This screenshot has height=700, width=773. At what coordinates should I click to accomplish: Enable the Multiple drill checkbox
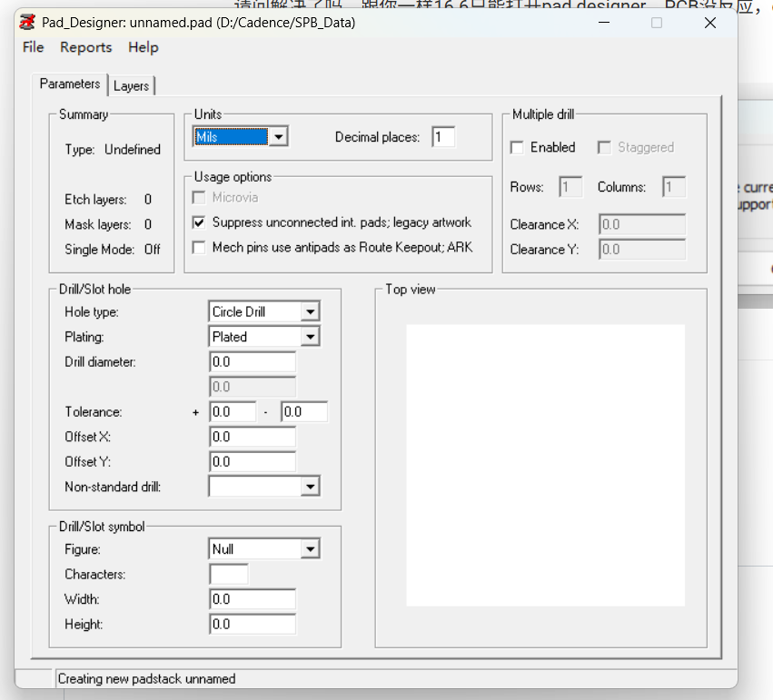(518, 147)
